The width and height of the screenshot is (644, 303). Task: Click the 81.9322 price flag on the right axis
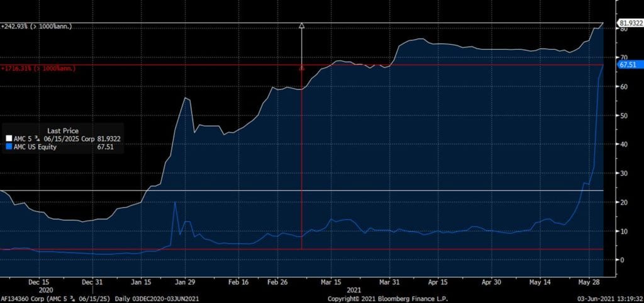630,23
